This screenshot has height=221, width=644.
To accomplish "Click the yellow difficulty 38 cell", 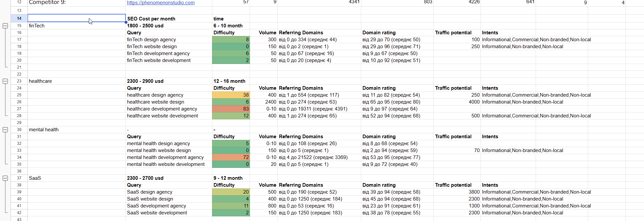I will [231, 95].
